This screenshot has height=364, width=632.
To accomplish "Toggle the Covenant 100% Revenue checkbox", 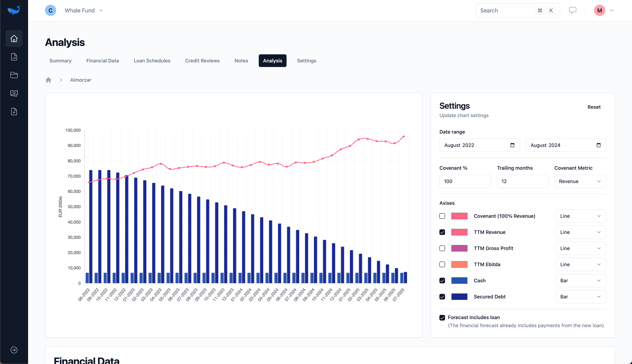I will click(x=442, y=216).
